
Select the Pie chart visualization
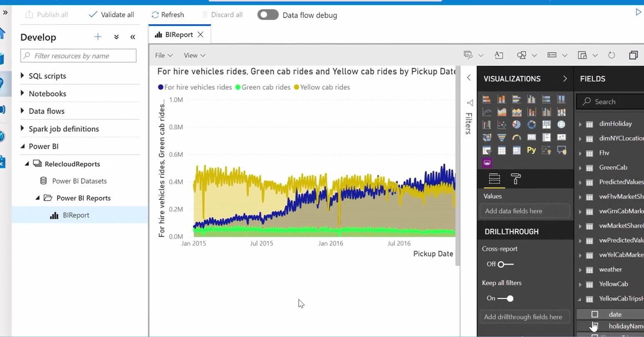click(517, 125)
